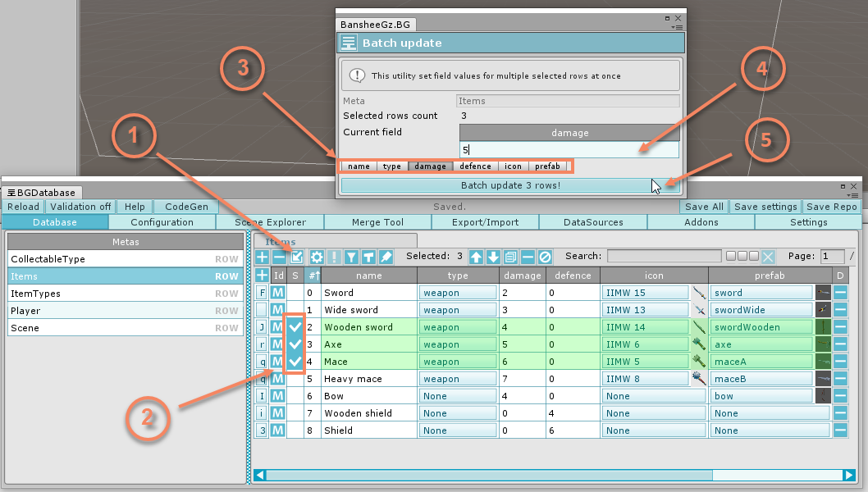The height and width of the screenshot is (492, 868).
Task: Uncheck the selection box for Wooden sword
Action: click(295, 327)
